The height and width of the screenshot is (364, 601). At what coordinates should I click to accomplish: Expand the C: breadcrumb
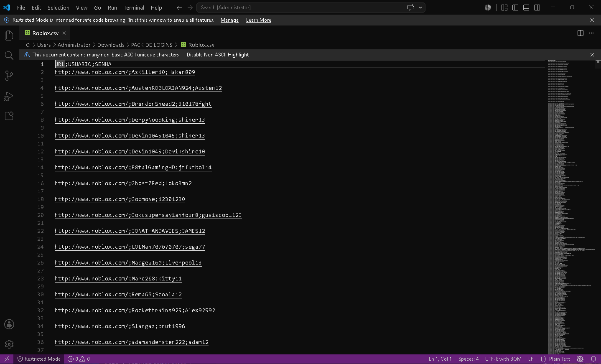click(28, 45)
